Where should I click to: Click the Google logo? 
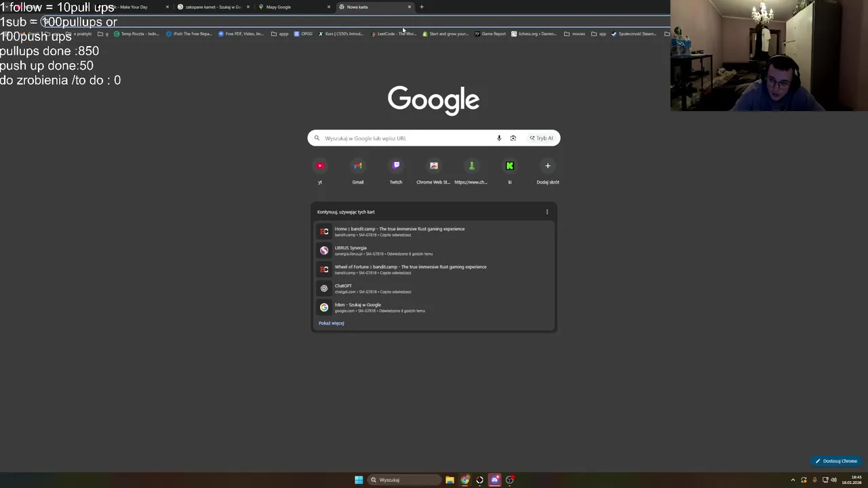click(433, 100)
